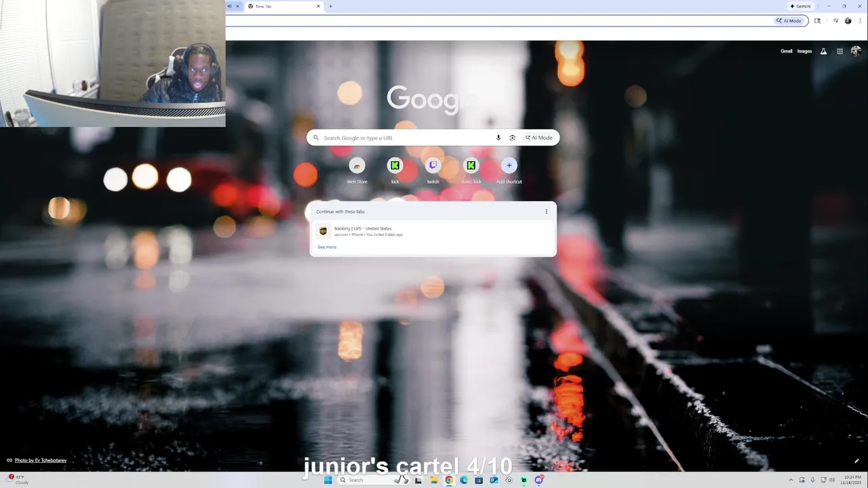The width and height of the screenshot is (868, 488).
Task: Click the network tray icon
Action: 823,480
